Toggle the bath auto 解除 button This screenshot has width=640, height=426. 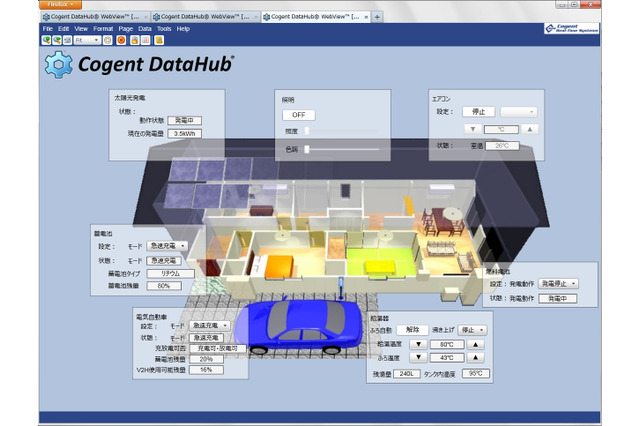click(412, 328)
